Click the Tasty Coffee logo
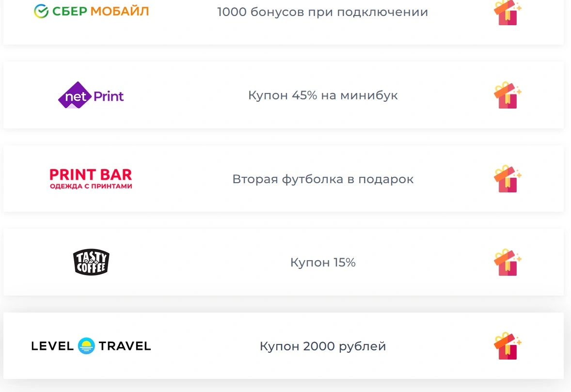The width and height of the screenshot is (571, 392). [x=91, y=262]
